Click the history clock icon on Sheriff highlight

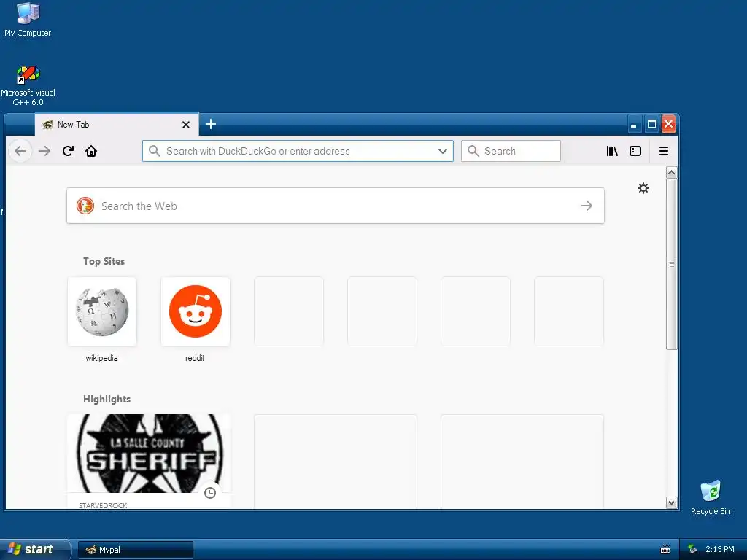point(210,493)
